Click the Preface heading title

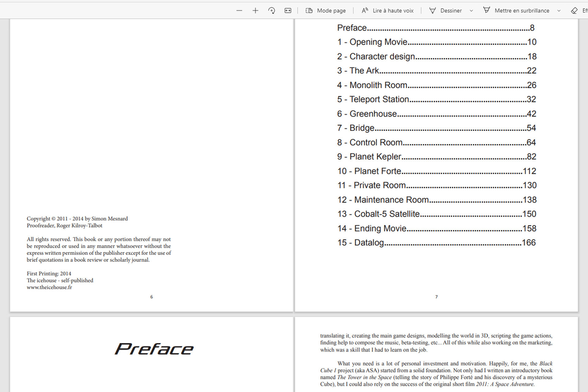pyautogui.click(x=154, y=349)
